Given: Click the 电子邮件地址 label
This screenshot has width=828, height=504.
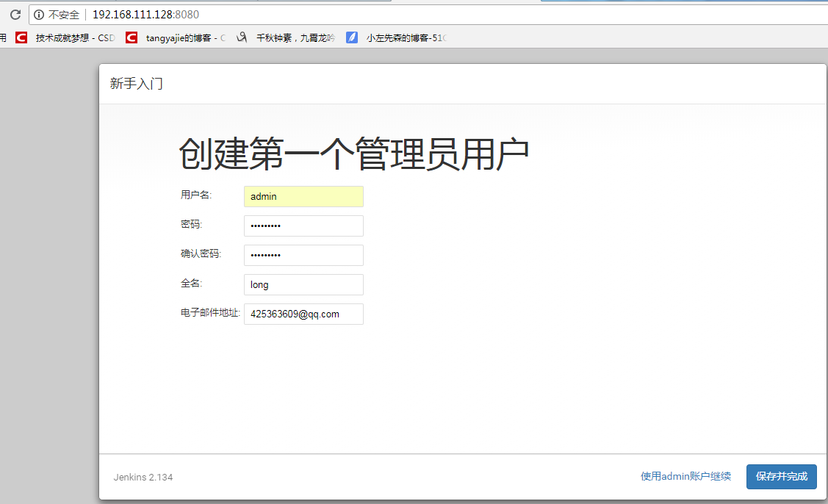Looking at the screenshot, I should pos(210,313).
